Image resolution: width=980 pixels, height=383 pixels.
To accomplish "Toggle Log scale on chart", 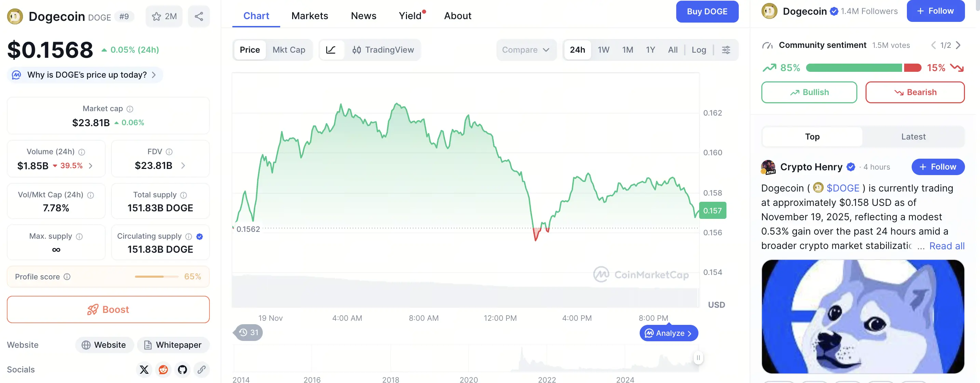I will coord(698,50).
